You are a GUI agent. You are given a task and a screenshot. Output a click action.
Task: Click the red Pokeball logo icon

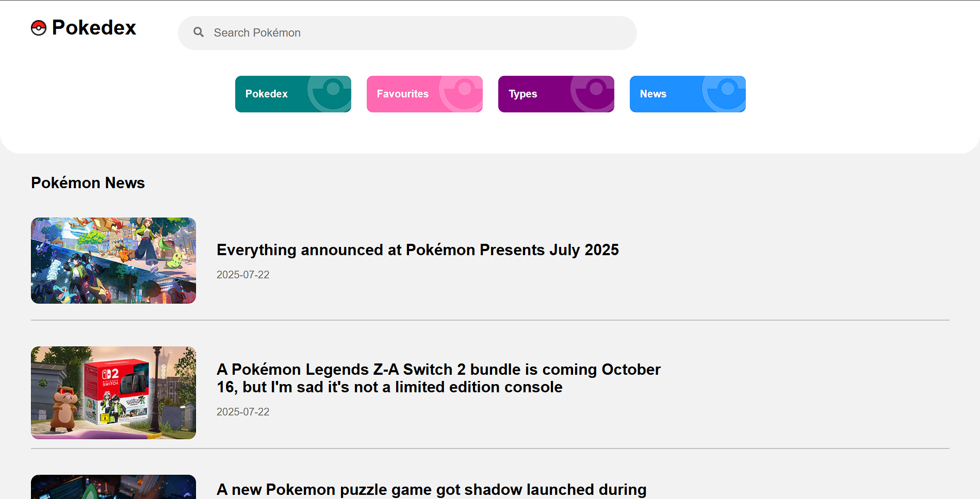pos(39,28)
